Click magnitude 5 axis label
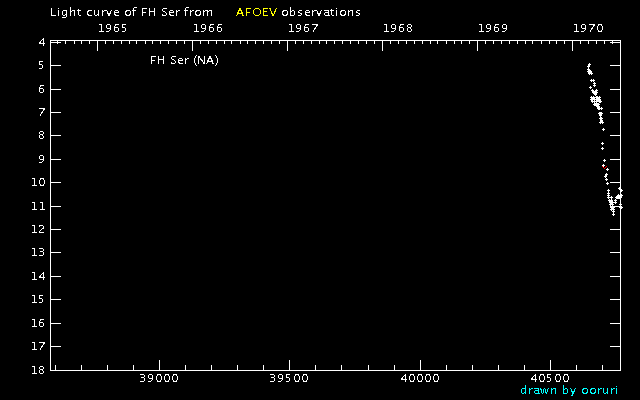Image resolution: width=640 pixels, height=400 pixels. click(42, 66)
